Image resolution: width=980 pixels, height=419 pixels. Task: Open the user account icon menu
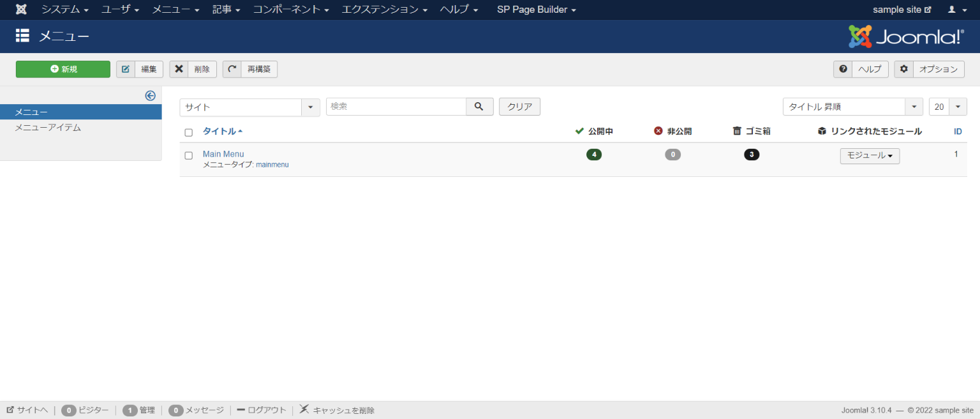pyautogui.click(x=955, y=10)
